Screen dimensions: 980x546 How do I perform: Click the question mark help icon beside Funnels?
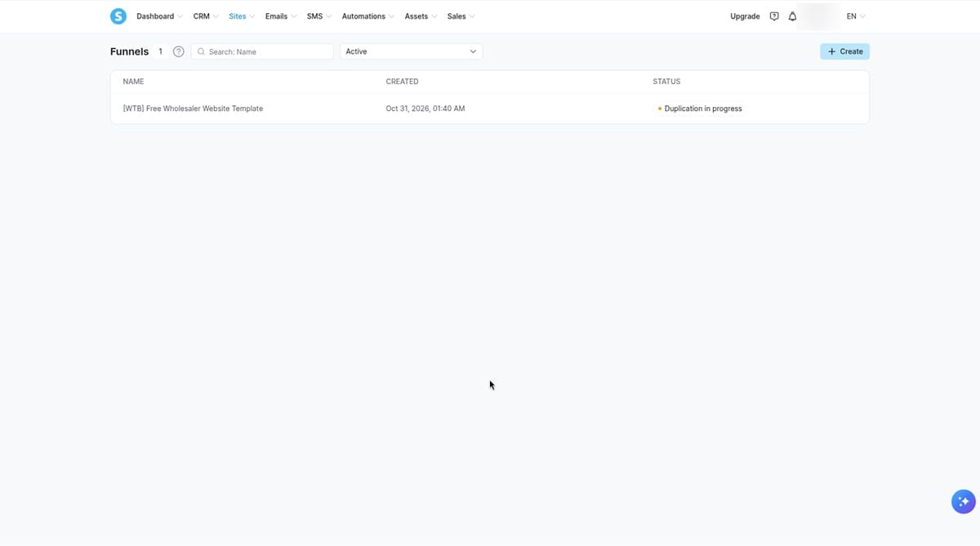click(178, 51)
